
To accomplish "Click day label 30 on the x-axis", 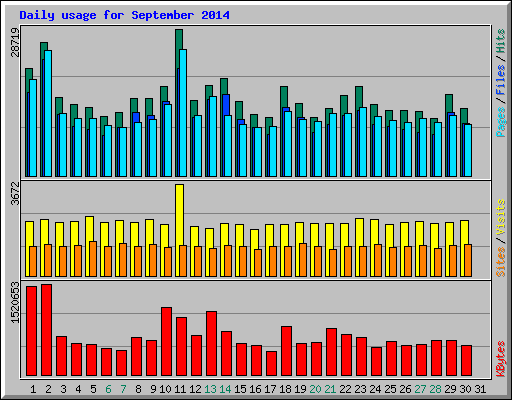I will tap(465, 389).
